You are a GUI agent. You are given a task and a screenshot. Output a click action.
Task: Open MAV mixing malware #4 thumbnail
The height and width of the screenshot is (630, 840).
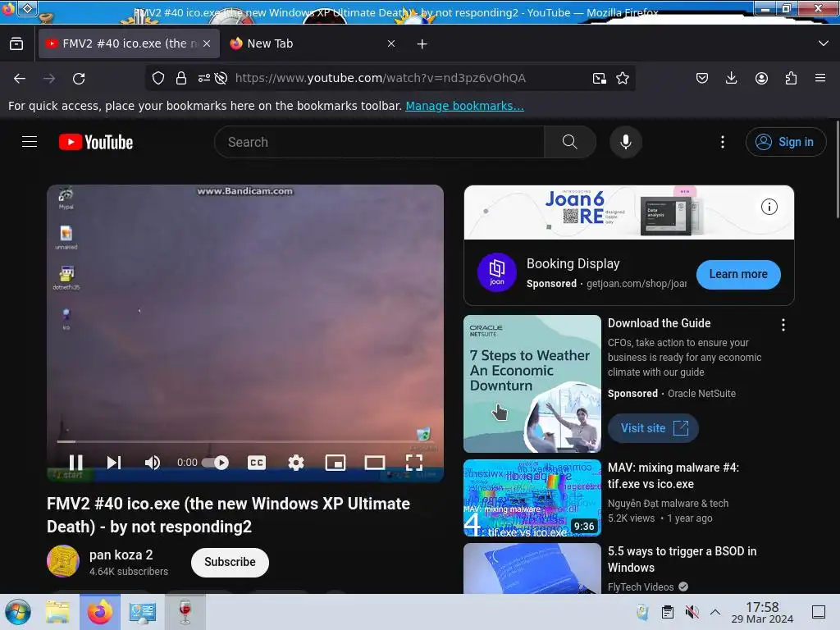(x=532, y=498)
